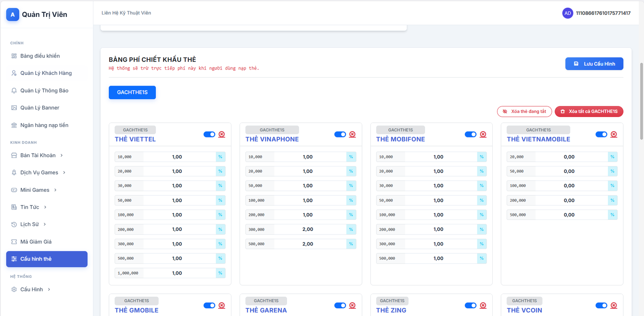
Task: Click the AD user avatar icon
Action: 568,13
